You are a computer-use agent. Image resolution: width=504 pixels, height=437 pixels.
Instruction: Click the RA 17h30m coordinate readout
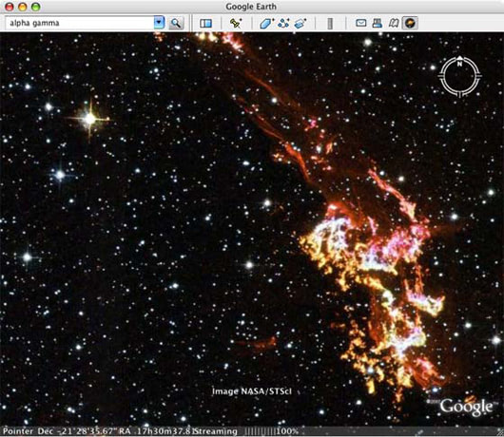click(x=158, y=431)
